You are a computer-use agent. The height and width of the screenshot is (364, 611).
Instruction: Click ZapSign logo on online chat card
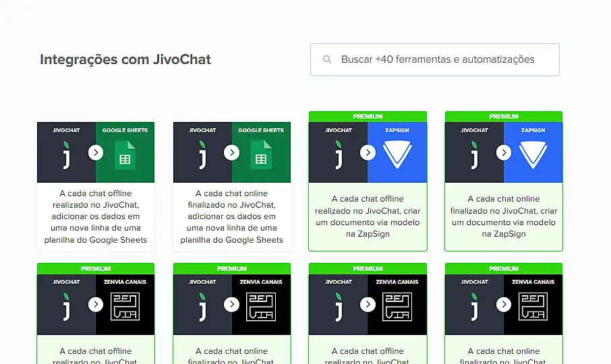click(x=533, y=155)
